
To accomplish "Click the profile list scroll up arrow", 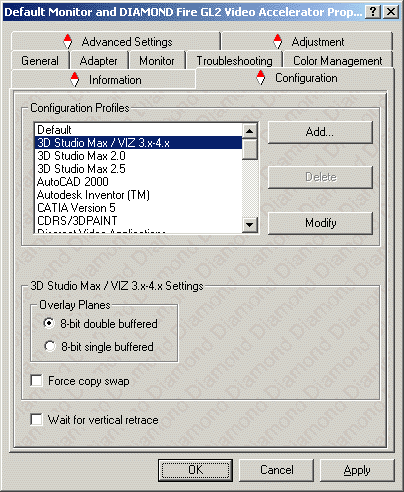I will point(250,131).
